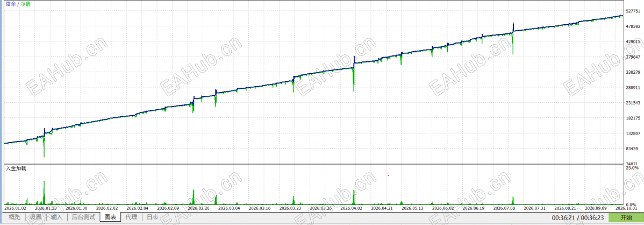This screenshot has height=225, width=644.
Task: Open the 后台测试 tab
Action: [x=83, y=217]
